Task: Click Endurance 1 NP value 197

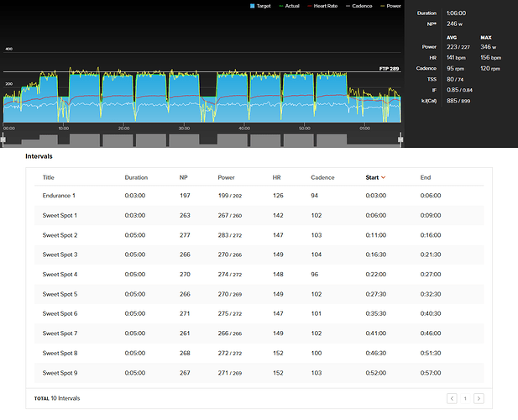Action: [x=185, y=196]
